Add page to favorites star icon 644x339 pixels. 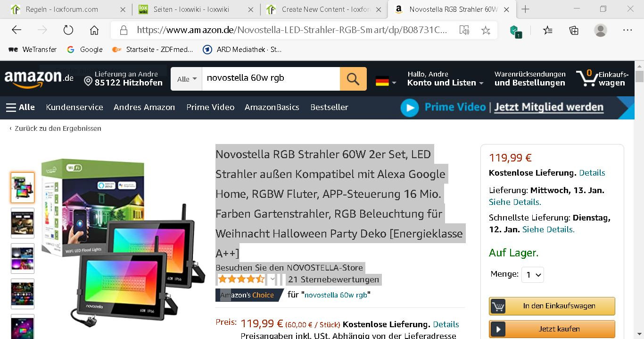[x=486, y=30]
